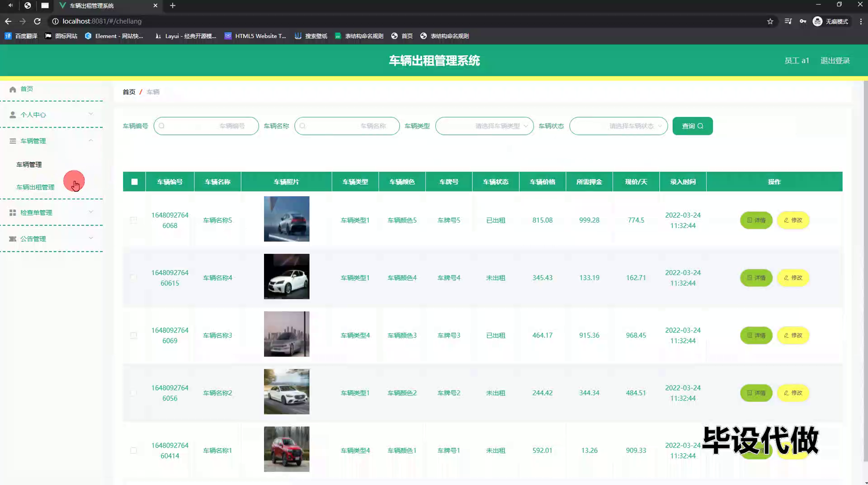Focus the 车辆编号 search input
Screen dimensions: 868x485
pos(206,126)
